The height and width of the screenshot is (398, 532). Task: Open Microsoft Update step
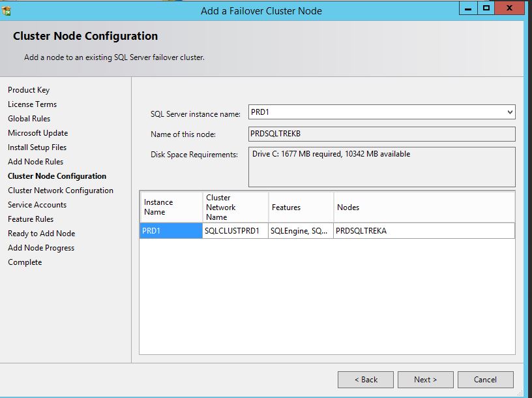pyautogui.click(x=38, y=133)
